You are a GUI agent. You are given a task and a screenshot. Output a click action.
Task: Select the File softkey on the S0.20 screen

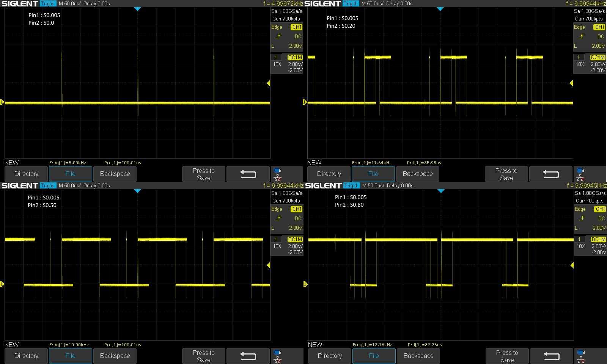click(373, 174)
